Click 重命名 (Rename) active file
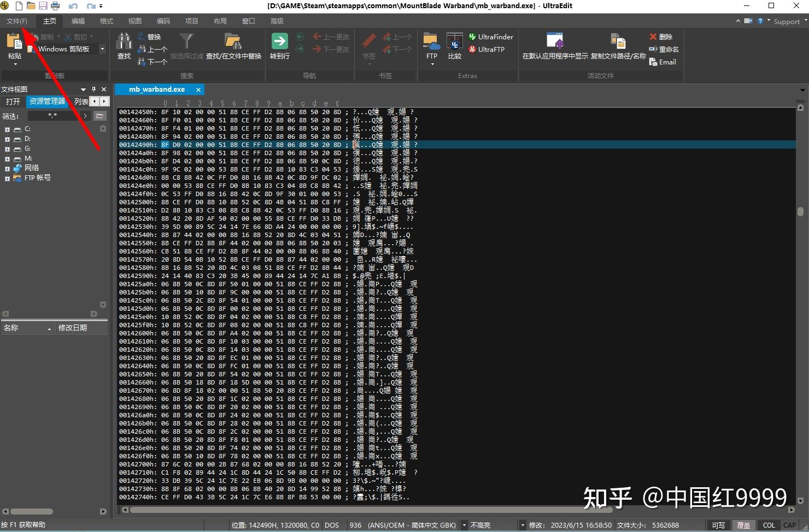The image size is (809, 532). 664,49
